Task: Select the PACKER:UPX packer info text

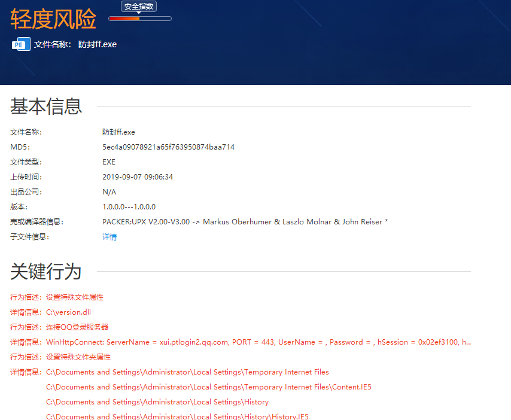Action: tap(245, 222)
